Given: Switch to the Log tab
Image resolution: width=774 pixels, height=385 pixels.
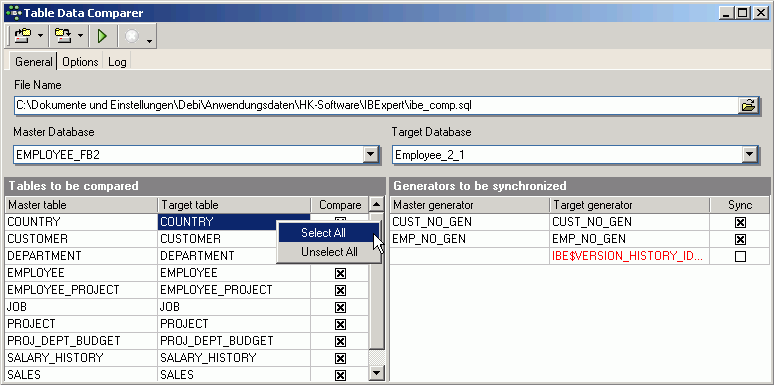Looking at the screenshot, I should pos(117,62).
